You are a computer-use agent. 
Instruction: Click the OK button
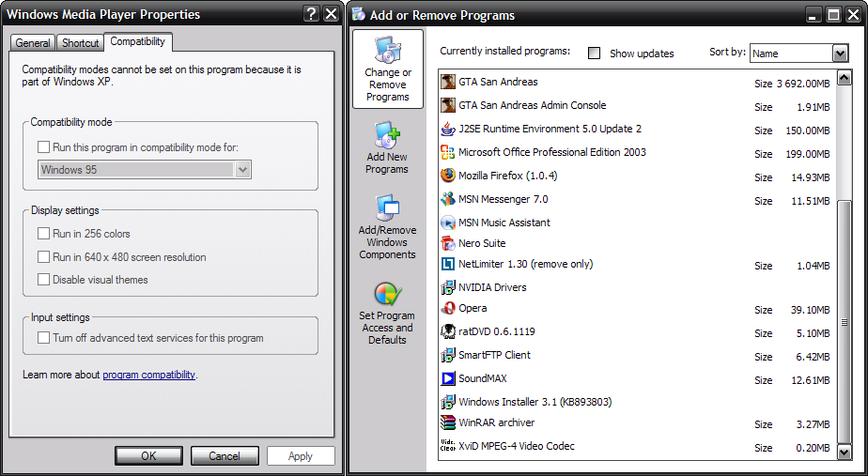pyautogui.click(x=149, y=456)
